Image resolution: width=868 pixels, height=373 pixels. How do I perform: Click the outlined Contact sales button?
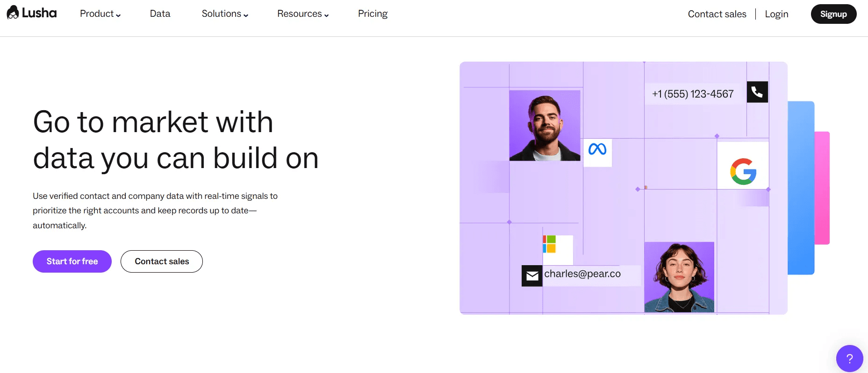click(162, 261)
